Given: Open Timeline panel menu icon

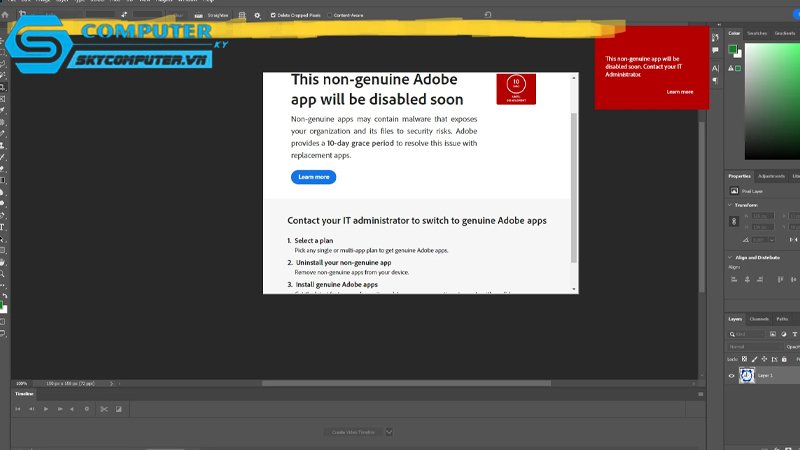Looking at the screenshot, I should (x=701, y=394).
